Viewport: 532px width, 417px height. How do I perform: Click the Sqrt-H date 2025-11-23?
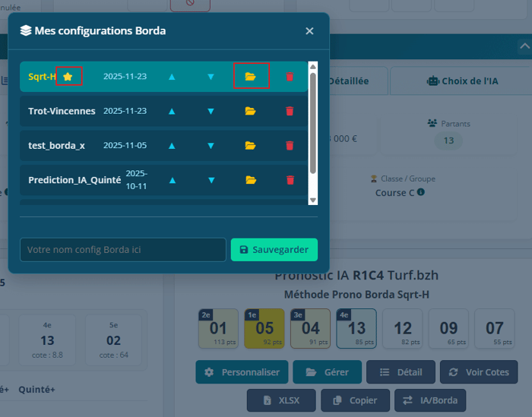(125, 76)
